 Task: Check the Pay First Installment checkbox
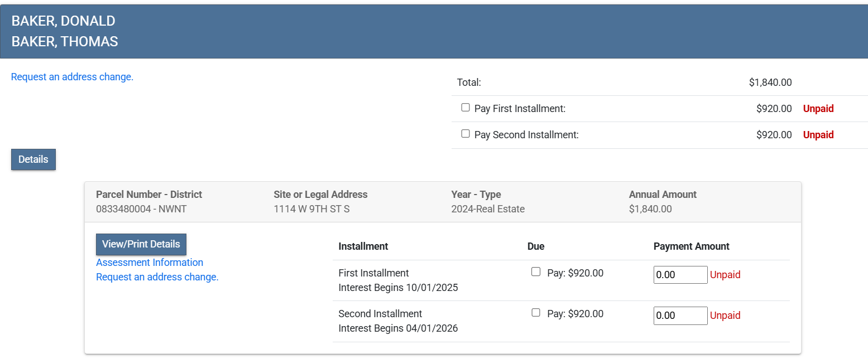[466, 108]
